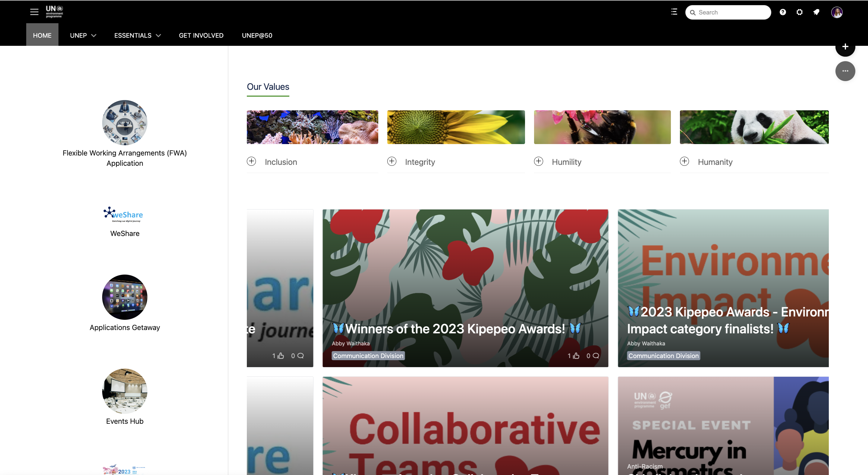This screenshot has width=868, height=475.
Task: Click Communication Division tag on Environment Impact post
Action: pos(663,356)
